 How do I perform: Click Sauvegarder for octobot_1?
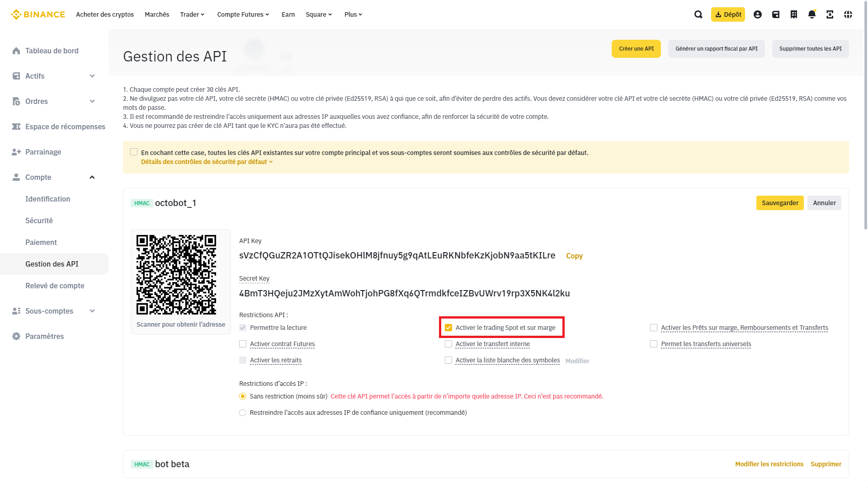pyautogui.click(x=780, y=203)
